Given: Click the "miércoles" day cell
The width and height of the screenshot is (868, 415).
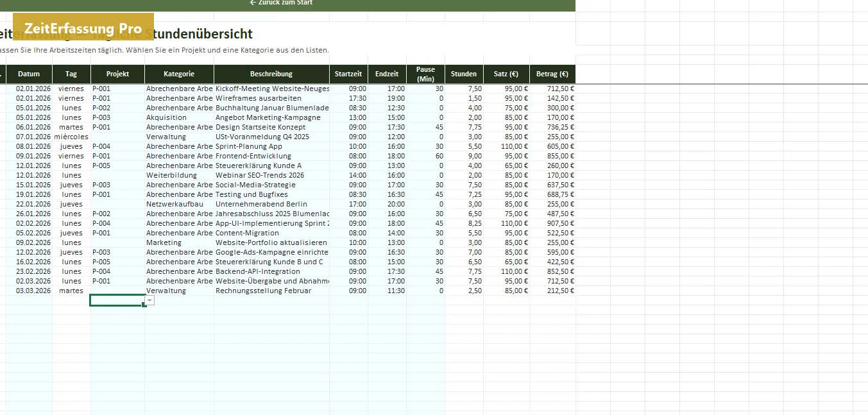Looking at the screenshot, I should coord(71,137).
